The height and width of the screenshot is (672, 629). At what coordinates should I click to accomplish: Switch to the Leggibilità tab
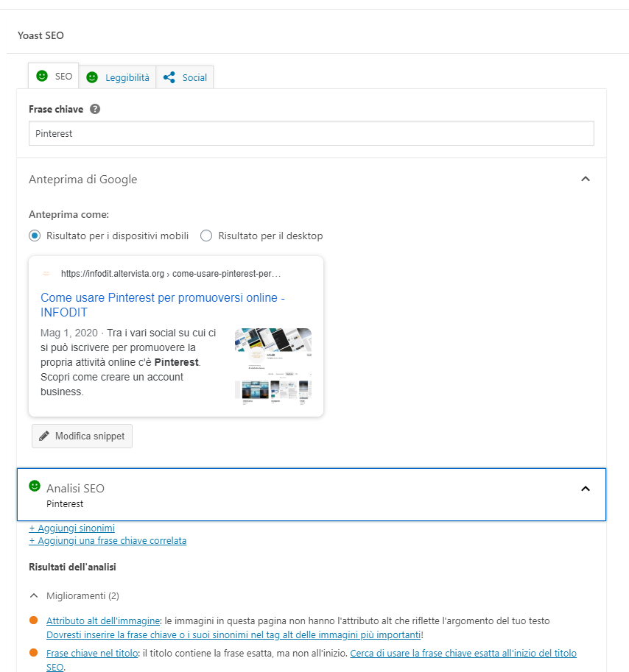[127, 77]
